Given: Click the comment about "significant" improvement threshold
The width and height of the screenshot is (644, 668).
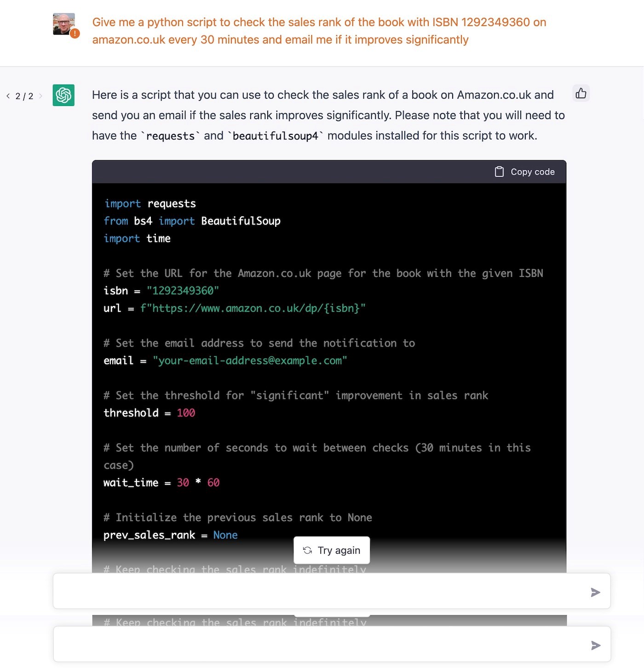Looking at the screenshot, I should (296, 396).
